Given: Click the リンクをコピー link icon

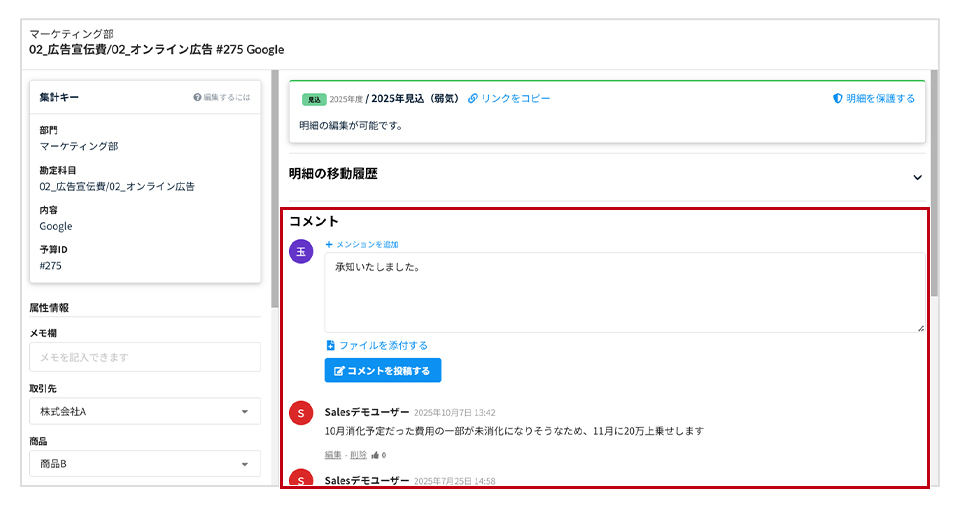Looking at the screenshot, I should [473, 99].
